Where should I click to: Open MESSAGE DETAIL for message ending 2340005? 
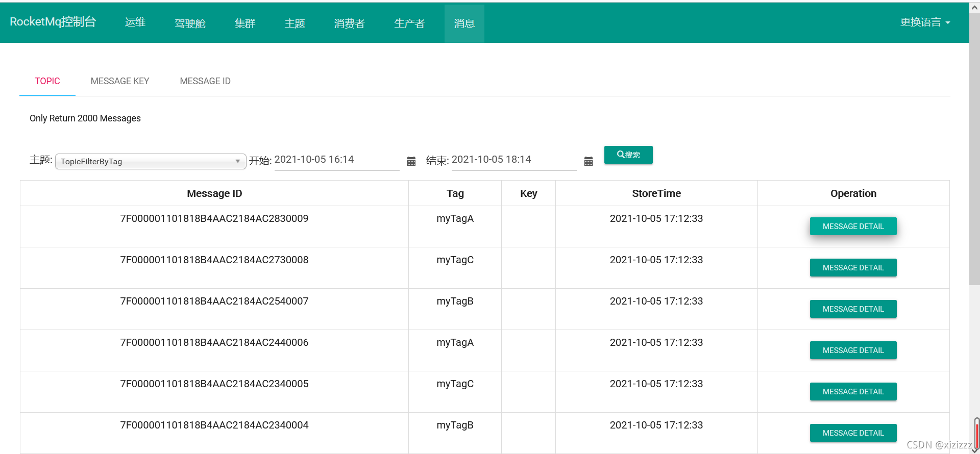[x=853, y=392]
